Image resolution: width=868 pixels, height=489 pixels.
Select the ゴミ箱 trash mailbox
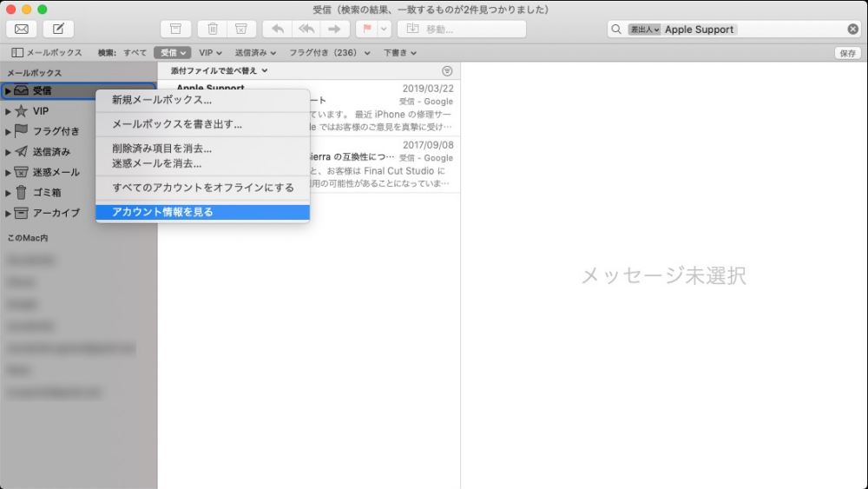coord(47,193)
